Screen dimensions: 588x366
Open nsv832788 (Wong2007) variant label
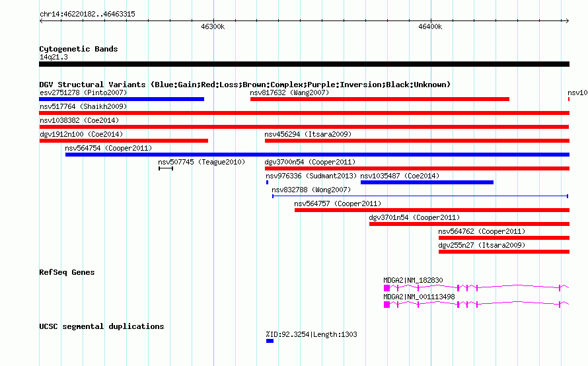tap(311, 190)
